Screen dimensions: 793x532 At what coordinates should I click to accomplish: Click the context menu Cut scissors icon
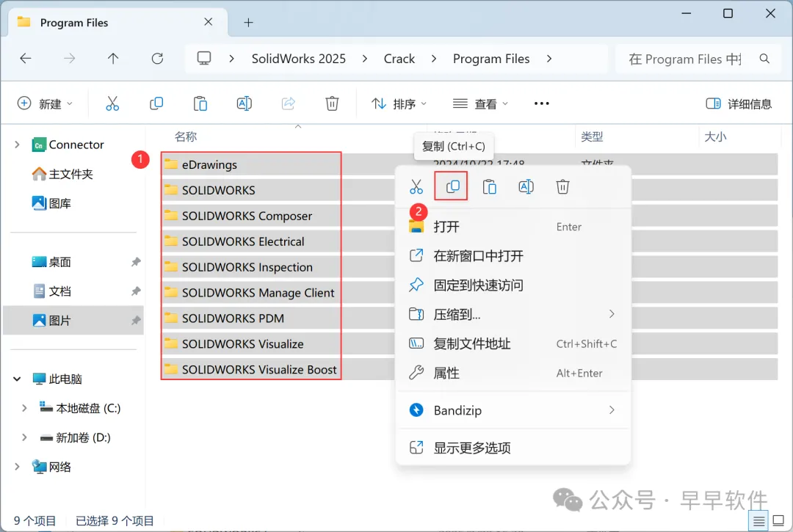tap(416, 187)
